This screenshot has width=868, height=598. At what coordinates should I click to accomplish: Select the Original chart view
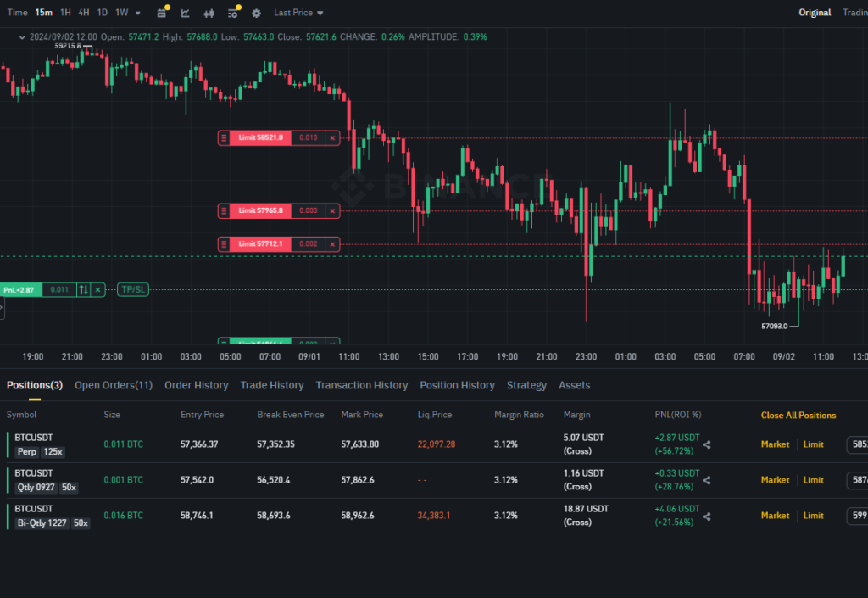click(x=815, y=13)
